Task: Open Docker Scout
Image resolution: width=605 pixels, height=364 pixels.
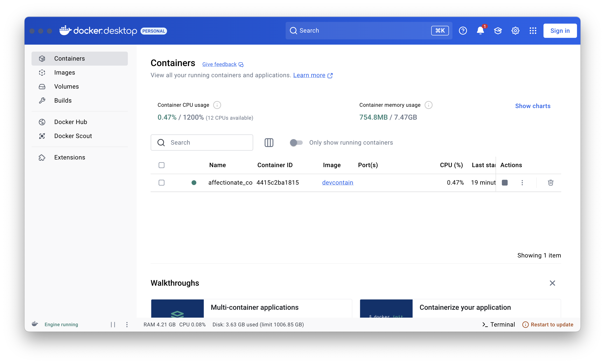Action: pos(73,136)
